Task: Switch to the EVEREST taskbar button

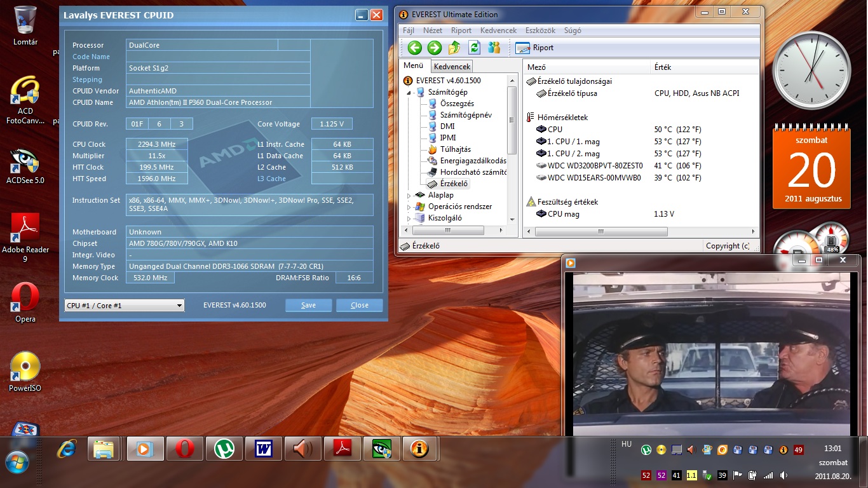Action: (419, 449)
